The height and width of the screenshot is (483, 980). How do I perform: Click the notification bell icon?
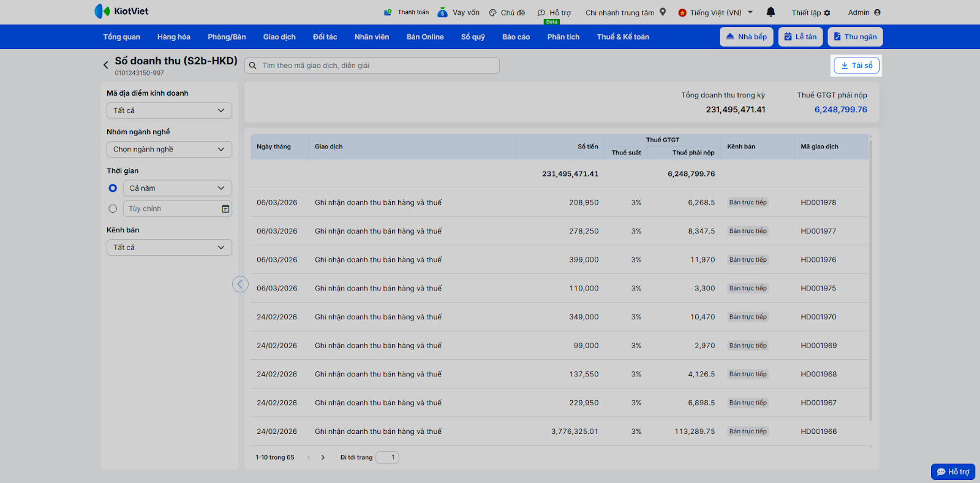pos(771,12)
